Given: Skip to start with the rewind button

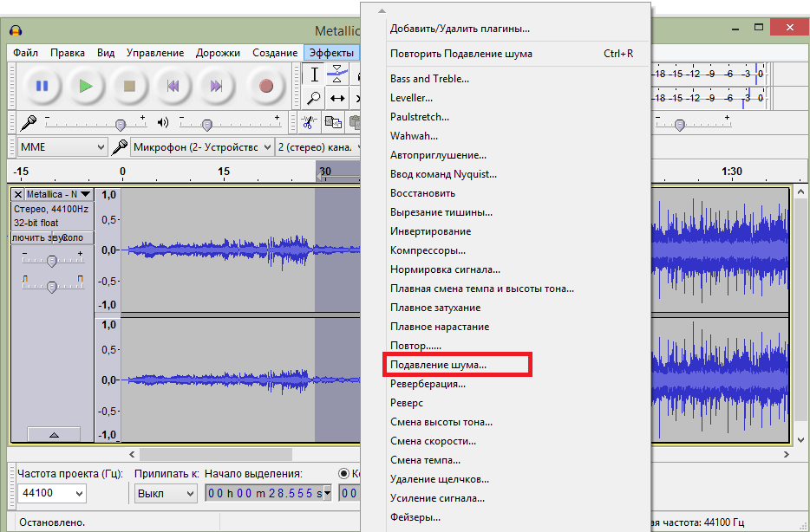Looking at the screenshot, I should 173,86.
